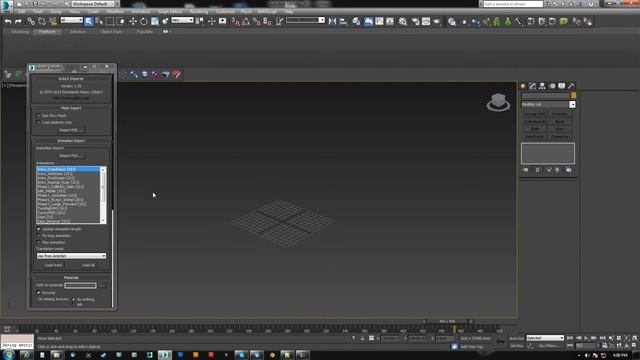Image resolution: width=640 pixels, height=360 pixels.
Task: Click the 'Import PSK ...' button
Action: tap(71, 130)
